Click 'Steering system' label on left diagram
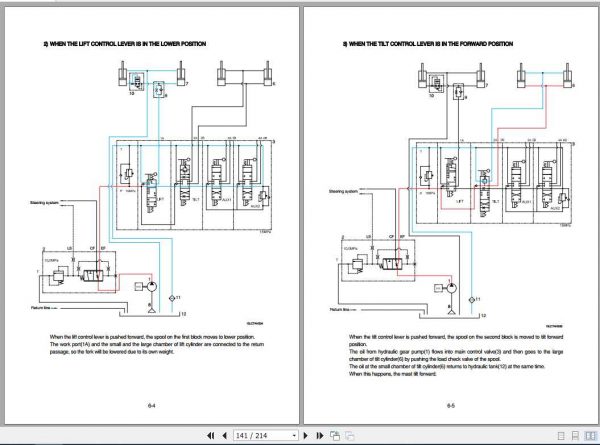 [x=44, y=202]
